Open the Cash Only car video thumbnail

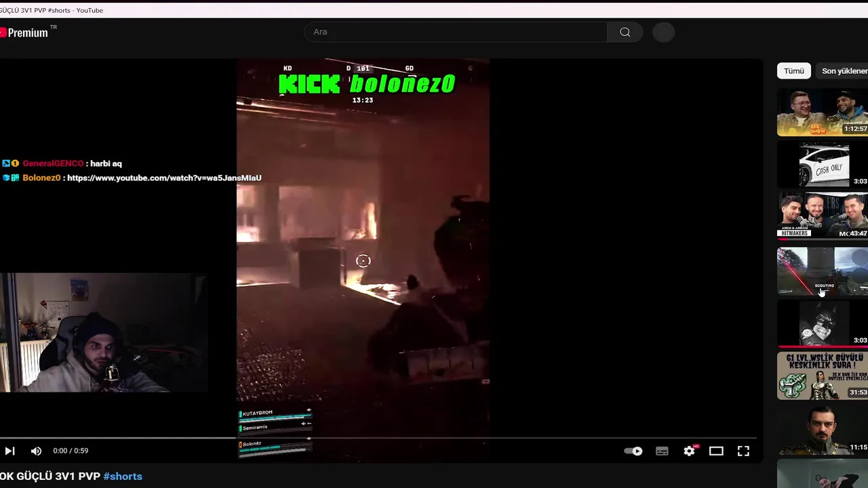click(x=823, y=164)
